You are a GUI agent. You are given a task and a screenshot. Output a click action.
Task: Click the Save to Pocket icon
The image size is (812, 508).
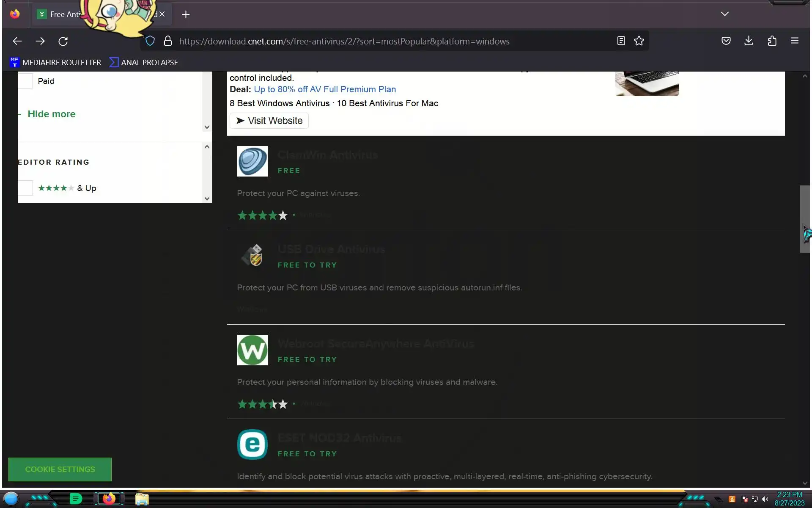[726, 41]
